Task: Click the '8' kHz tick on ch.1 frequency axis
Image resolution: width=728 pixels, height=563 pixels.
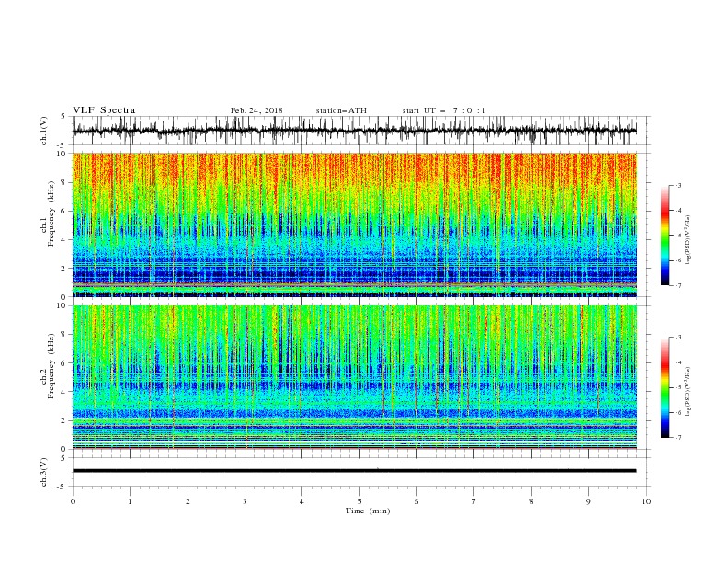Action: click(x=64, y=182)
